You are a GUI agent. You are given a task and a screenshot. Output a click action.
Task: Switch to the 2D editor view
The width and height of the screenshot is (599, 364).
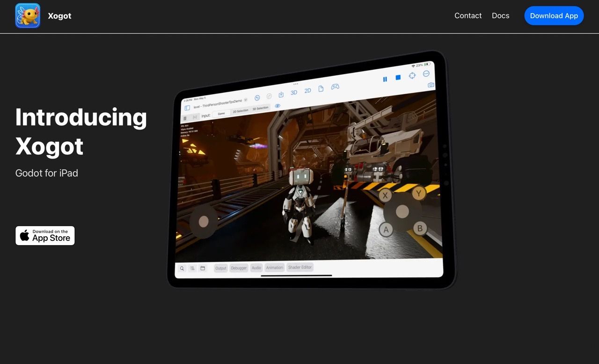click(307, 90)
